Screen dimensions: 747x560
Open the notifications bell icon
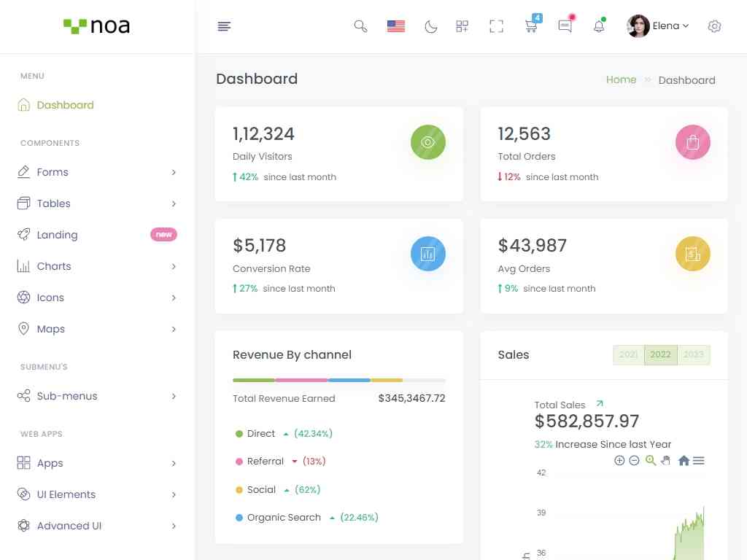599,26
